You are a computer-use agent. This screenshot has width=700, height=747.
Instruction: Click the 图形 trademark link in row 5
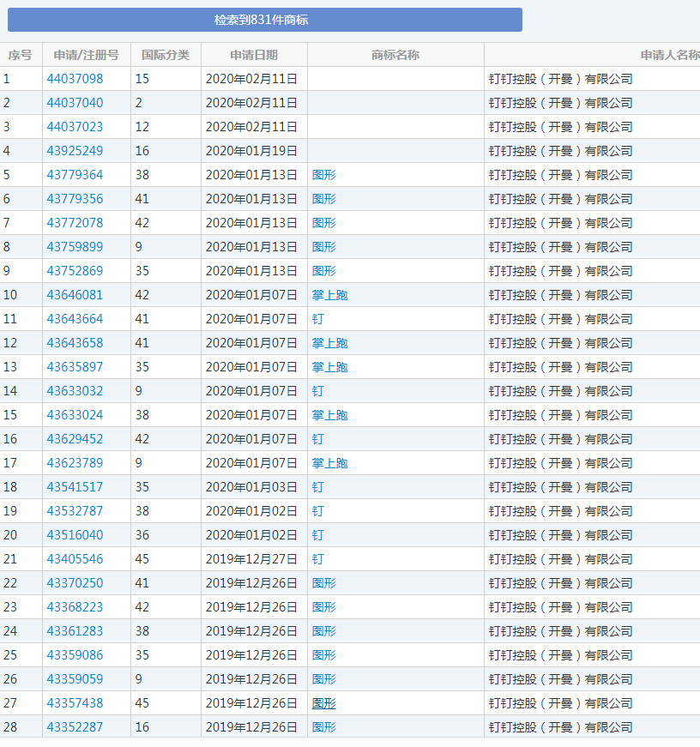point(324,175)
